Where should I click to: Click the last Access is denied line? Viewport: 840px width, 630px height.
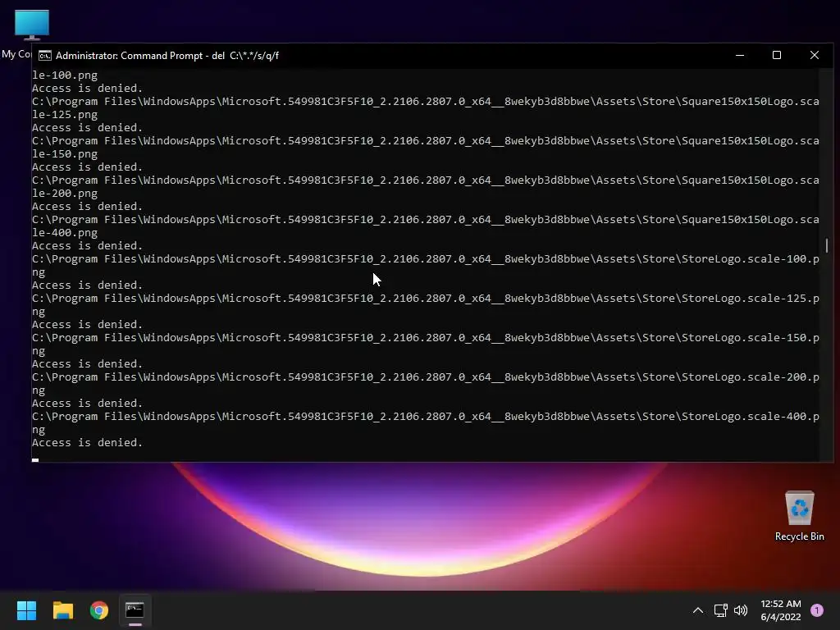(87, 442)
